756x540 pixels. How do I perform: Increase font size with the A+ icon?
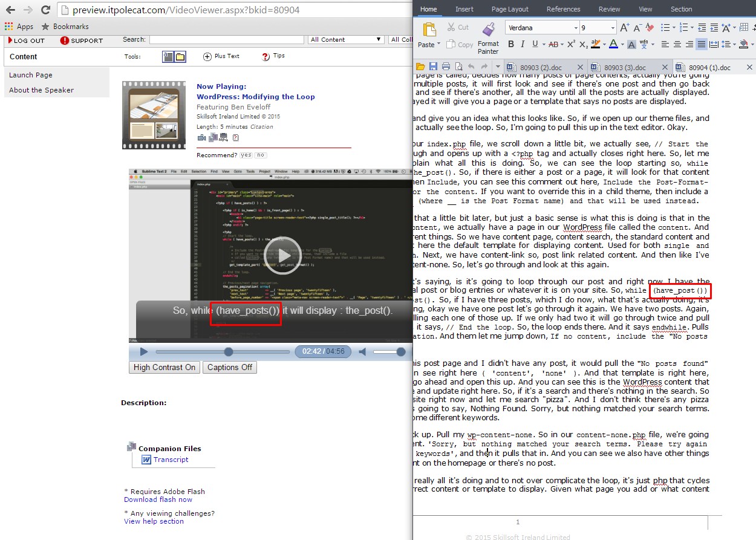point(625,28)
